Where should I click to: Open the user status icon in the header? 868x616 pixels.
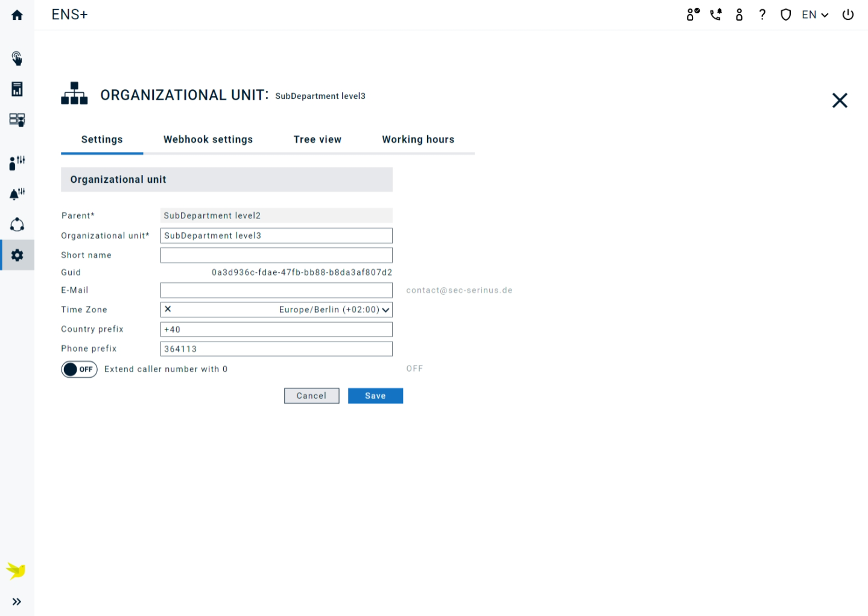click(x=693, y=14)
